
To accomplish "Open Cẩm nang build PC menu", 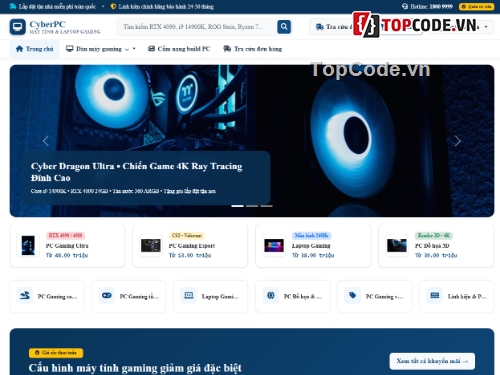I will 179,49.
